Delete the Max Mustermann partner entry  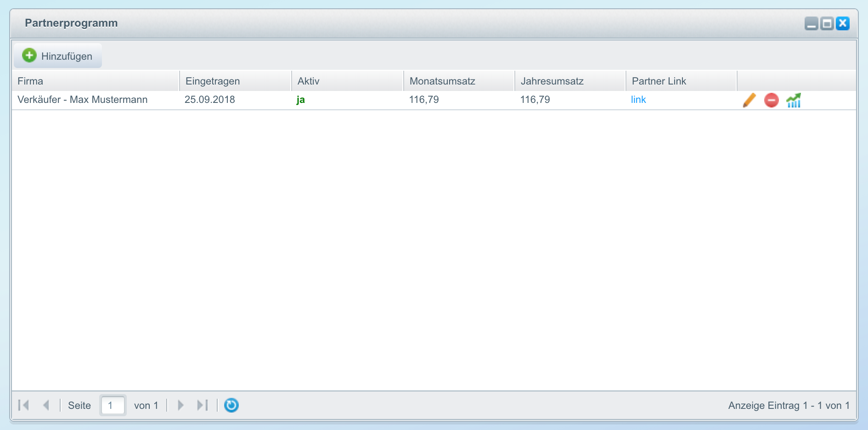pos(772,100)
